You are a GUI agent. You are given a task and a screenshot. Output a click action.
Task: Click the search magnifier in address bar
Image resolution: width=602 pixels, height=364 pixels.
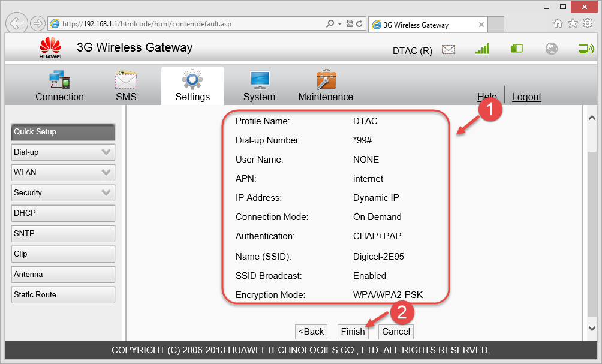pyautogui.click(x=330, y=24)
